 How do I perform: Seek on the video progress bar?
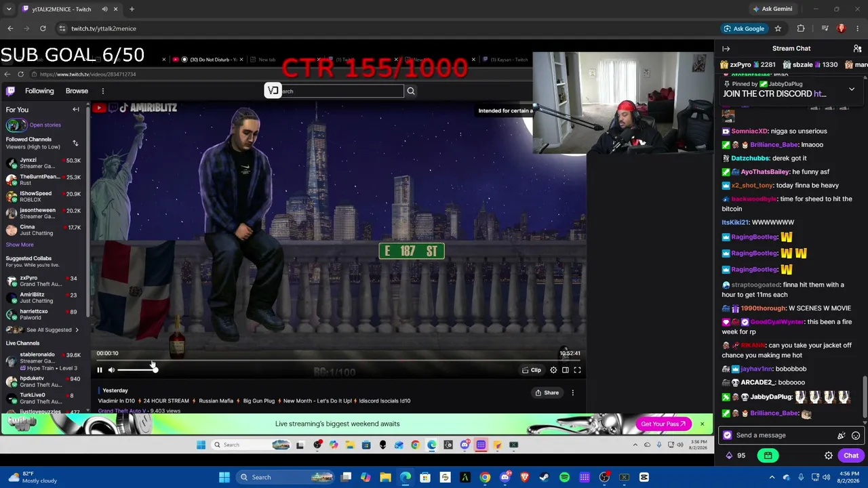[339, 361]
